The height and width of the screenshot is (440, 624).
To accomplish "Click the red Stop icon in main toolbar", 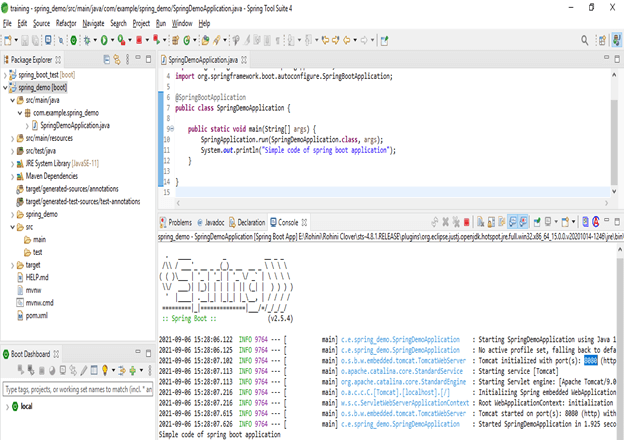I will click(x=139, y=40).
